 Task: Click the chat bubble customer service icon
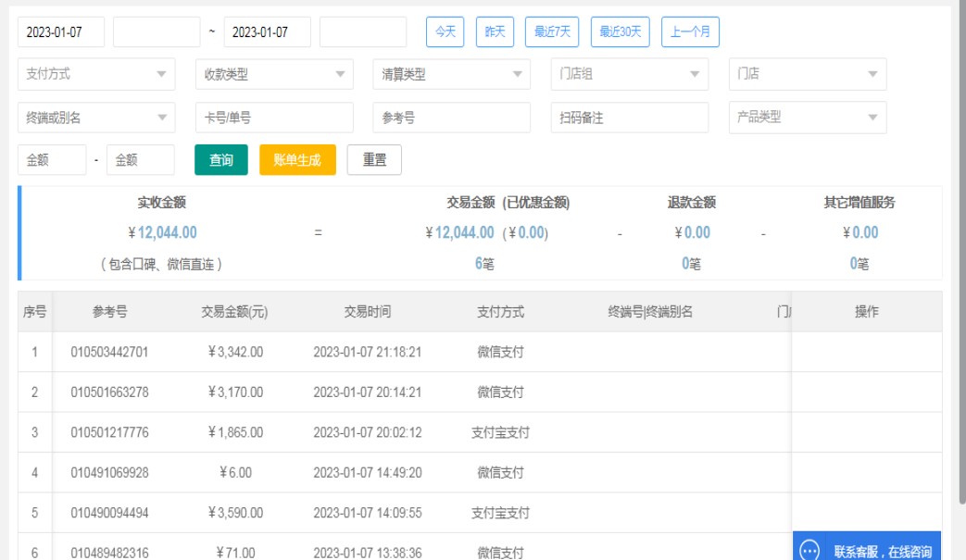pos(809,551)
